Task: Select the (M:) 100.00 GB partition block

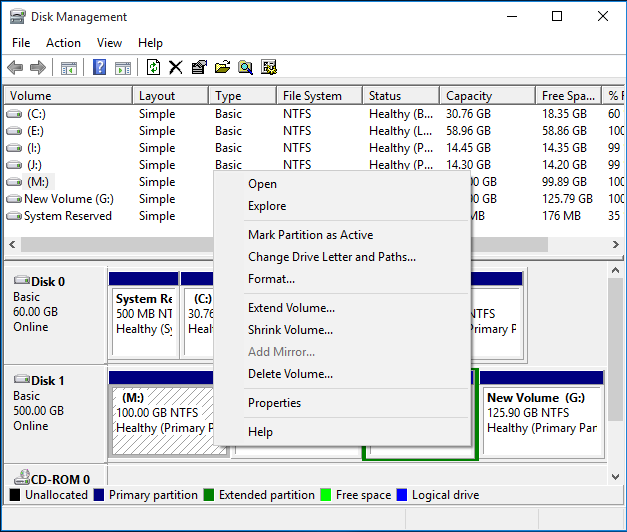Action: point(163,414)
